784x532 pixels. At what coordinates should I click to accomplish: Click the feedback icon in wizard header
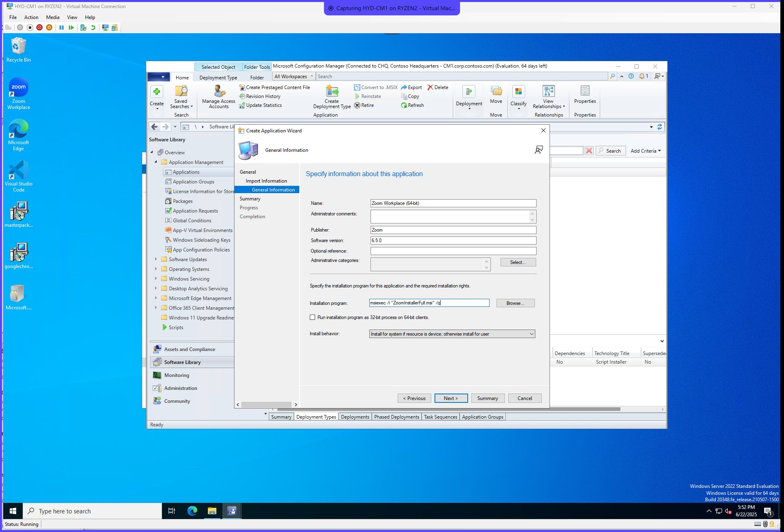[x=539, y=150]
